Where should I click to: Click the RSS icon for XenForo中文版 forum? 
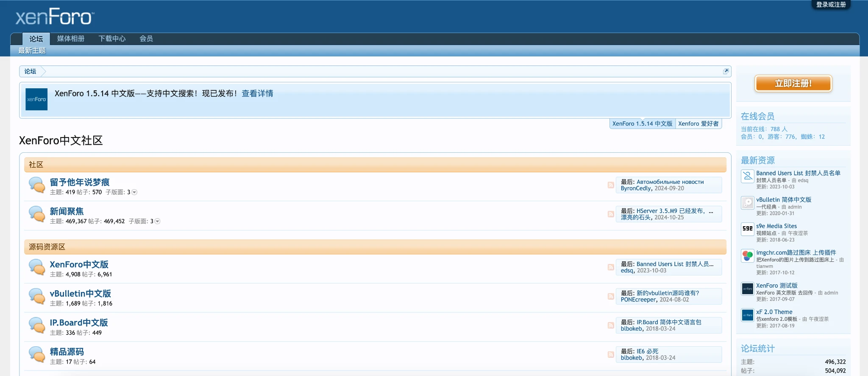click(611, 267)
